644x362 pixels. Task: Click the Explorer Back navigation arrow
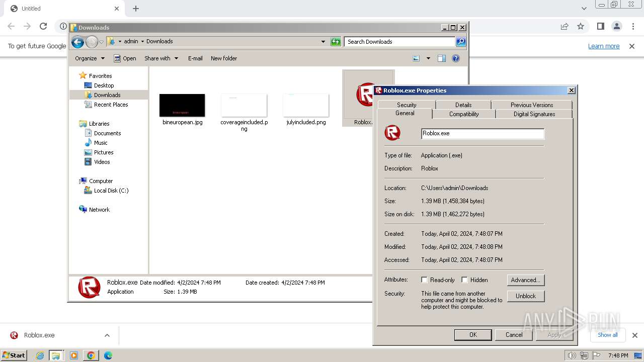point(77,42)
